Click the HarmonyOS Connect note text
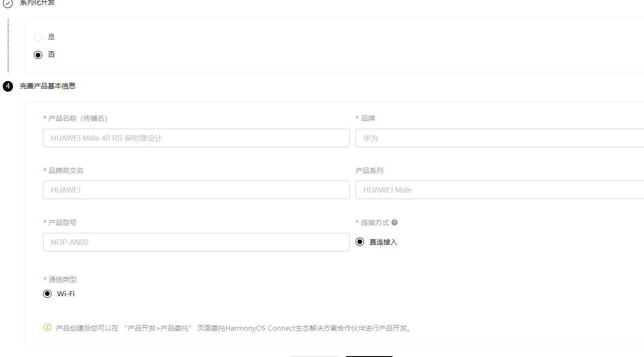 234,328
